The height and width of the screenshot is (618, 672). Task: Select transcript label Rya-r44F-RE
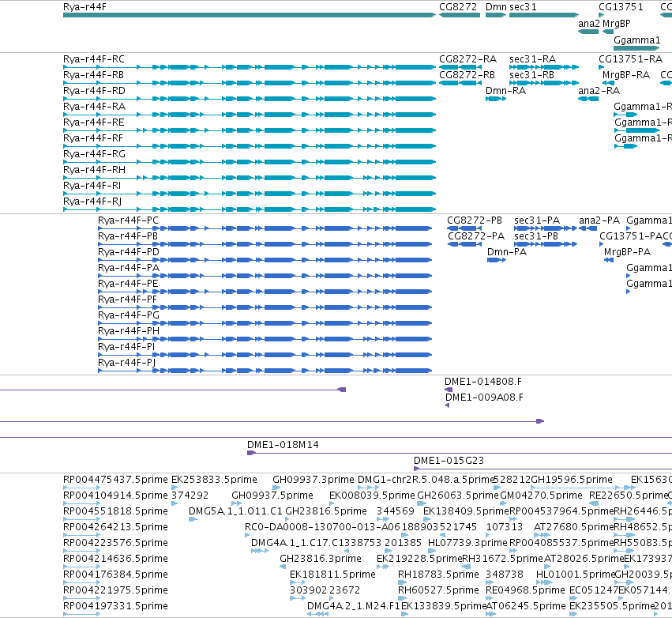coord(93,122)
